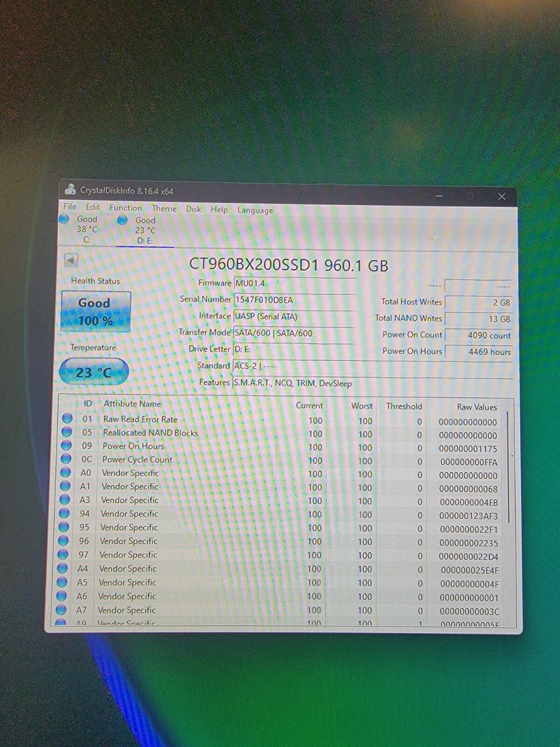The image size is (560, 747).
Task: Click status icon of Raw Read Error Rate row
Action: [67, 418]
